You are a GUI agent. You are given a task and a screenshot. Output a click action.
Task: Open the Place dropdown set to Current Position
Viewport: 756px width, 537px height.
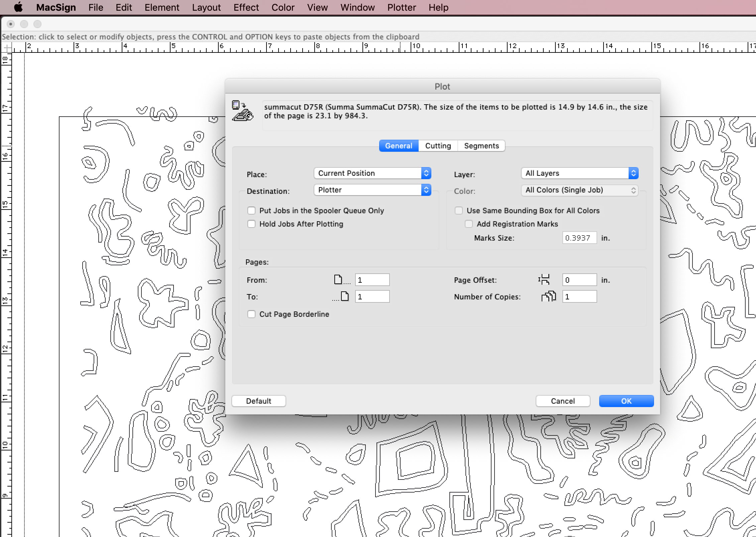click(x=372, y=173)
